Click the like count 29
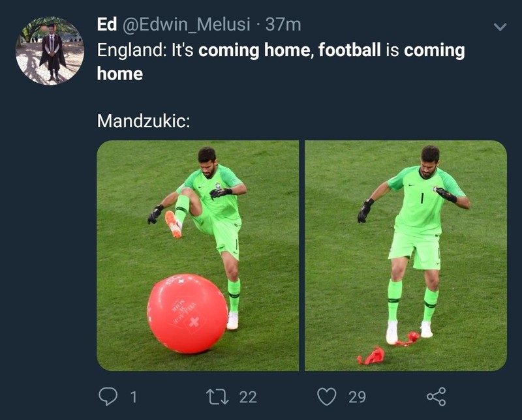The image size is (522, 420). (357, 397)
